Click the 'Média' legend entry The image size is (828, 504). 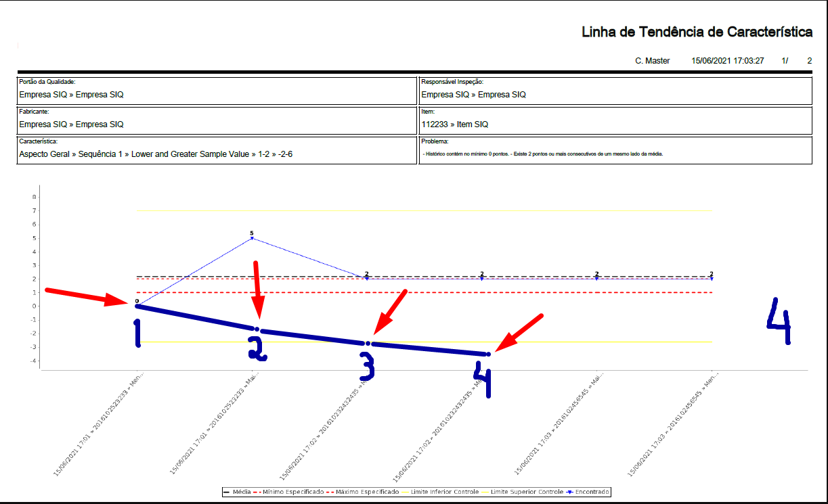click(x=238, y=492)
